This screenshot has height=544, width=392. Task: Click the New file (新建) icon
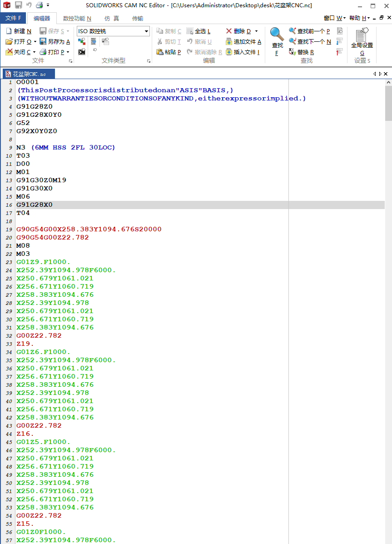pos(10,31)
